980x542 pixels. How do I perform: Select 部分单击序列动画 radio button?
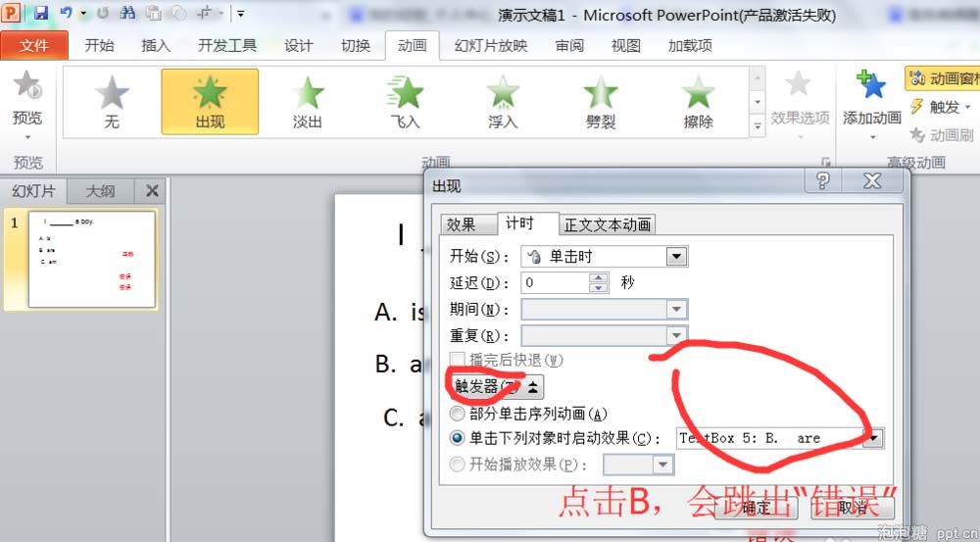[458, 414]
